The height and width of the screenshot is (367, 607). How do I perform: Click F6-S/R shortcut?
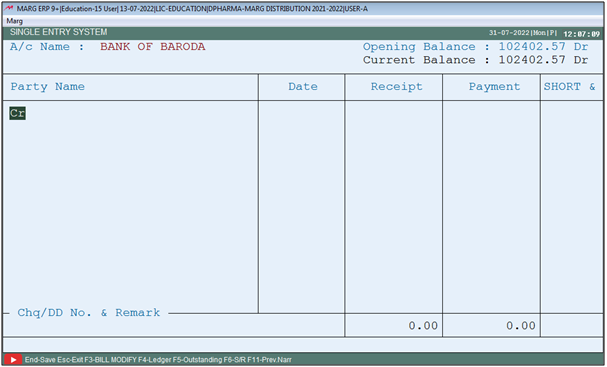point(235,360)
